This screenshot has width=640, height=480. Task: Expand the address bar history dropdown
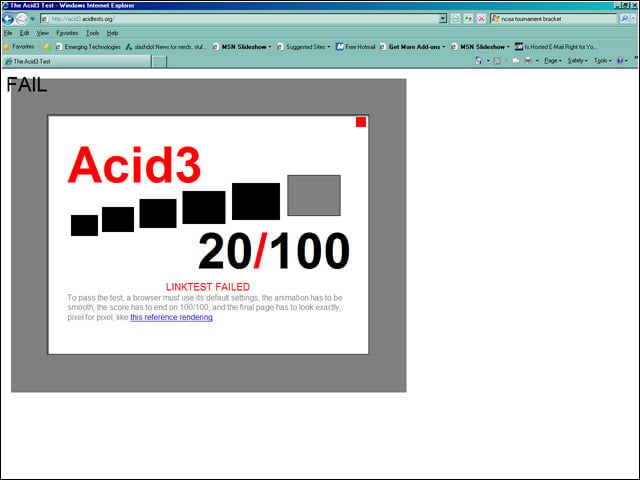click(443, 19)
